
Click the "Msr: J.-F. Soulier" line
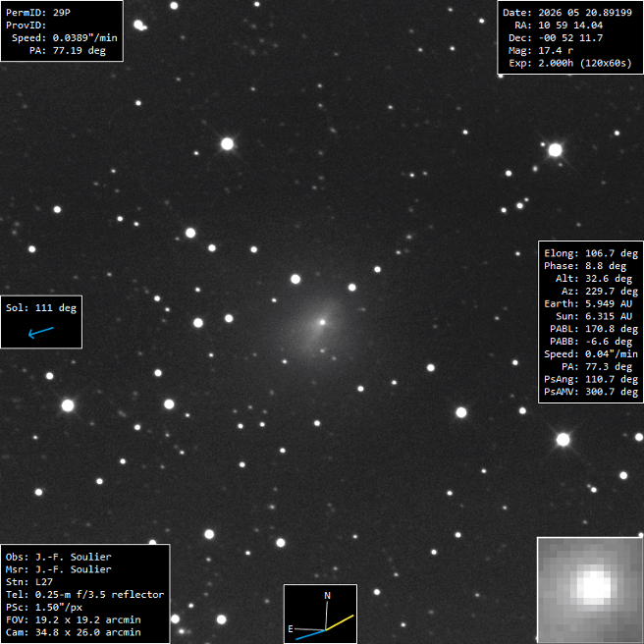pyautogui.click(x=59, y=569)
